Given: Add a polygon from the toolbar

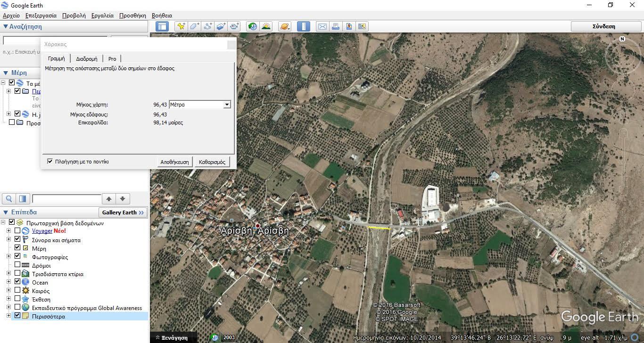Looking at the screenshot, I should tap(195, 26).
